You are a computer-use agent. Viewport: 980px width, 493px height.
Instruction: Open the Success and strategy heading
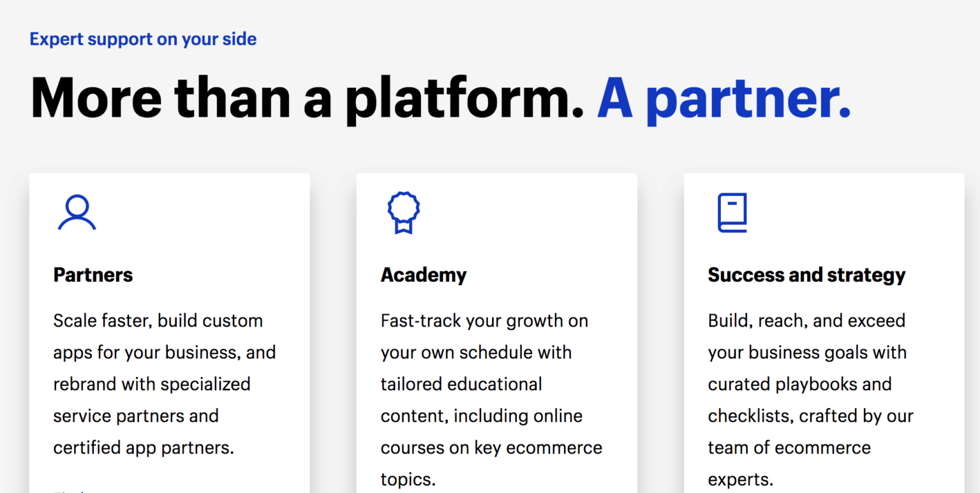click(x=806, y=275)
